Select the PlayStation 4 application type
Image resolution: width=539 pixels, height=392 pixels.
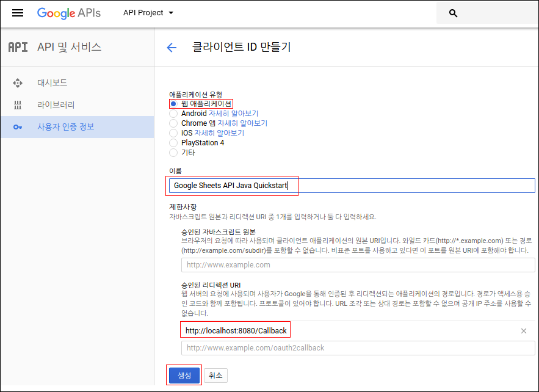pos(173,143)
